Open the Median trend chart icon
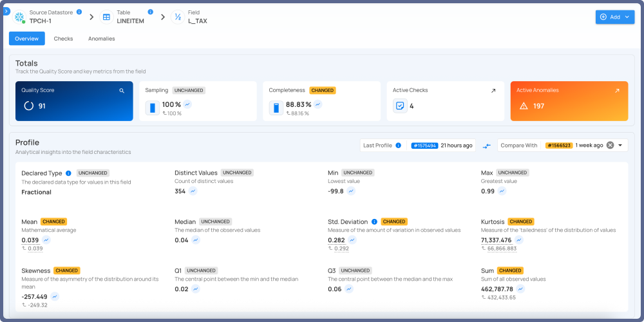Screen dimensions: 644x322 [x=196, y=240]
